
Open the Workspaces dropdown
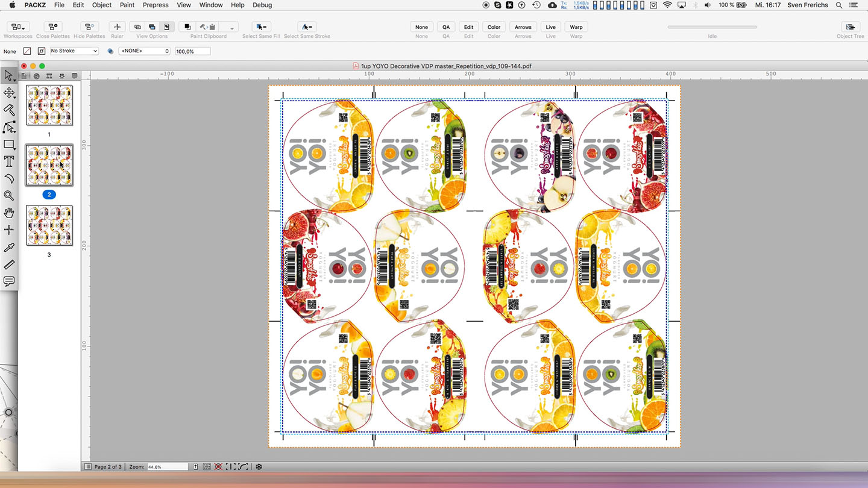17,27
